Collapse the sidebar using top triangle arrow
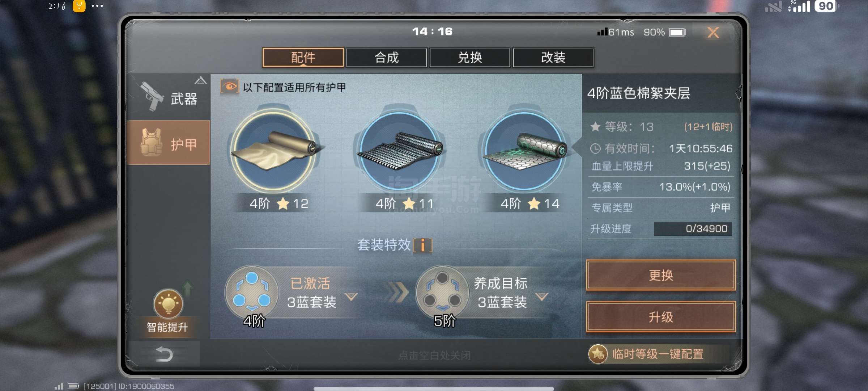Screen dimensions: 868x391 200,80
